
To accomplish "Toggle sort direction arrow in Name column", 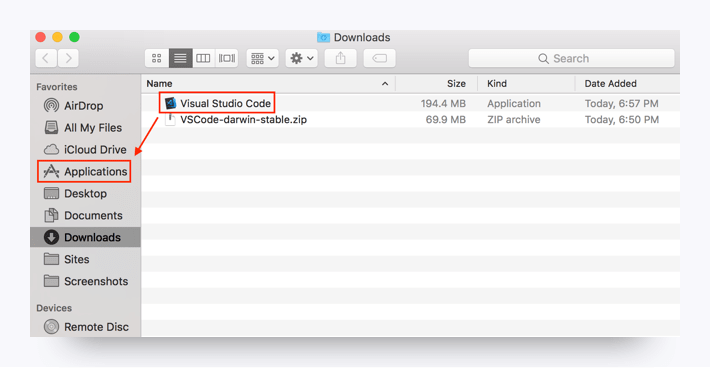I will pos(385,84).
